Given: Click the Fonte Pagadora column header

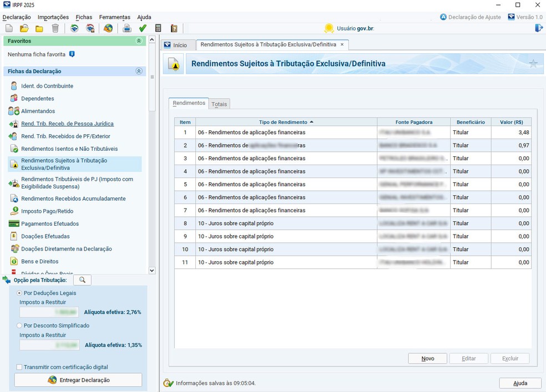Looking at the screenshot, I should click(414, 122).
